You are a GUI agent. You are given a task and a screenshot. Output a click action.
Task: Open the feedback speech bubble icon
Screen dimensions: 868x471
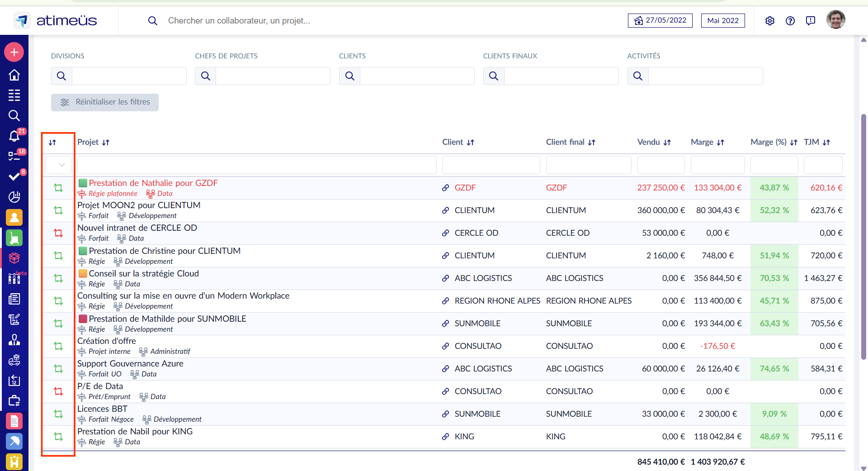pos(811,21)
